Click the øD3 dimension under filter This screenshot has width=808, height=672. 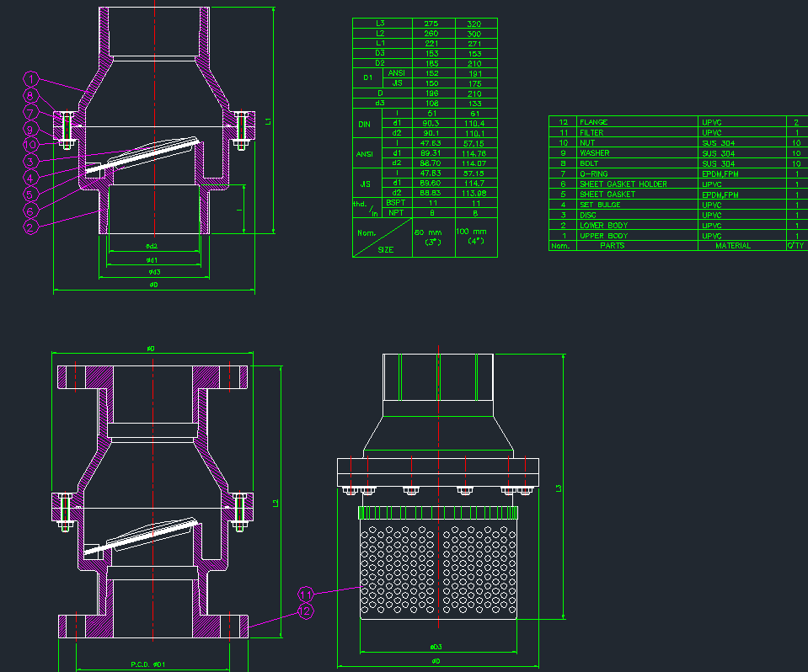pyautogui.click(x=436, y=648)
